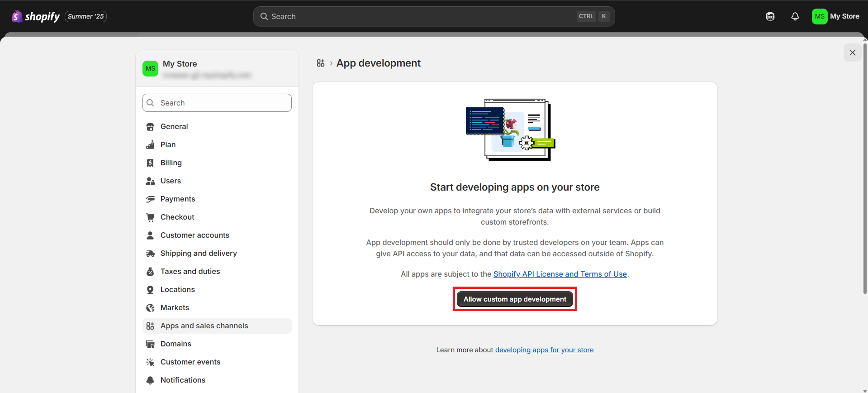Open developing apps for your store link
This screenshot has height=393, width=868.
coord(544,350)
